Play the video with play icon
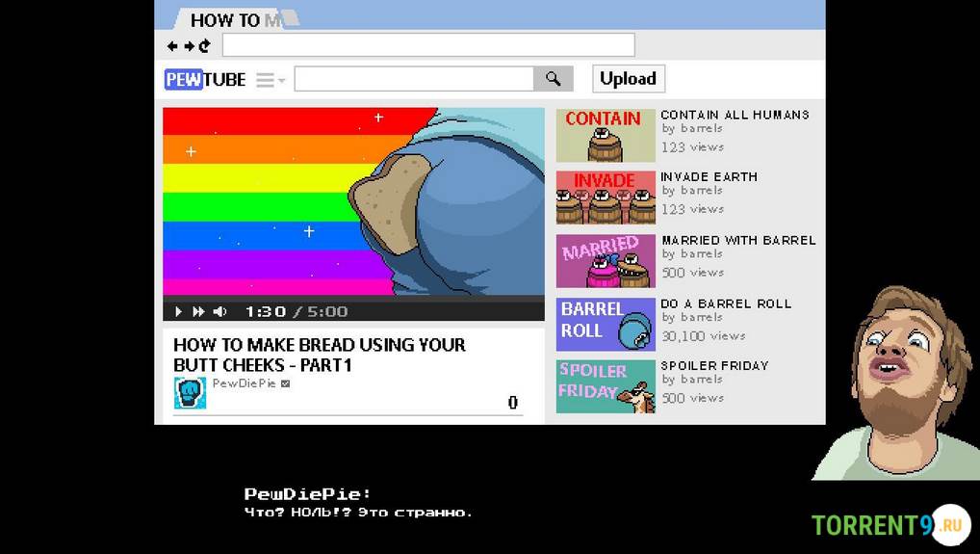Image resolution: width=980 pixels, height=554 pixels. pos(179,311)
